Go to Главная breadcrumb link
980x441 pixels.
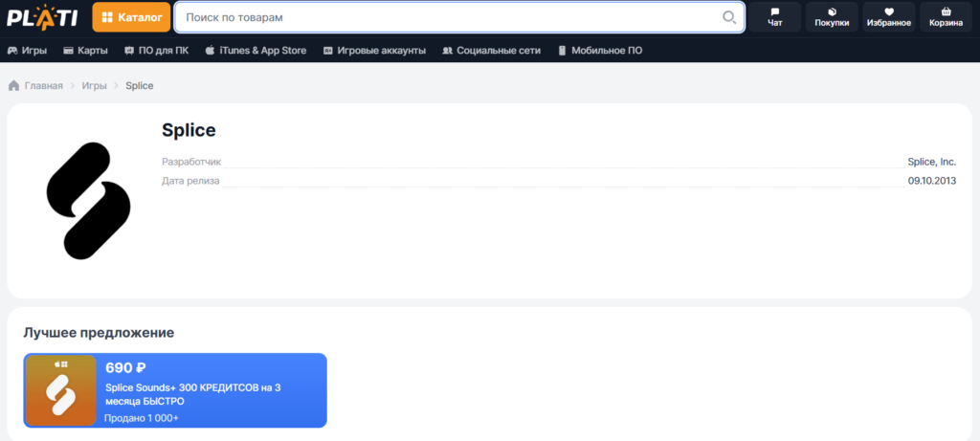(44, 85)
